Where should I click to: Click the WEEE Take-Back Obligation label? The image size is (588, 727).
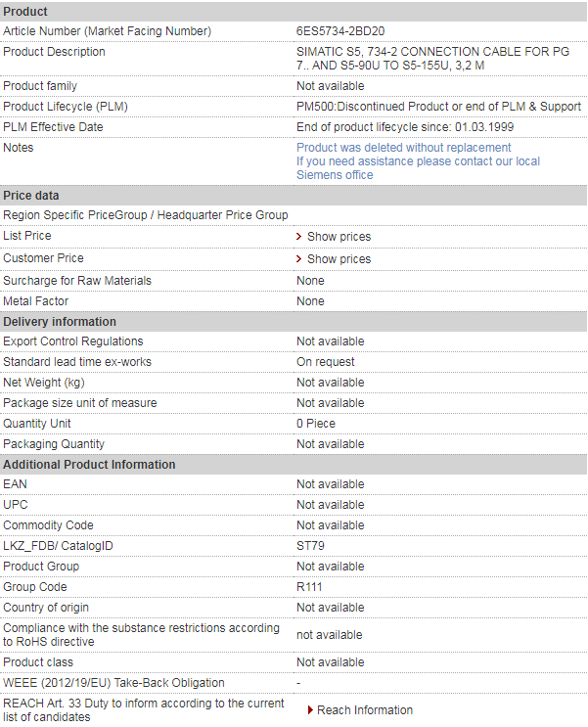tap(113, 683)
